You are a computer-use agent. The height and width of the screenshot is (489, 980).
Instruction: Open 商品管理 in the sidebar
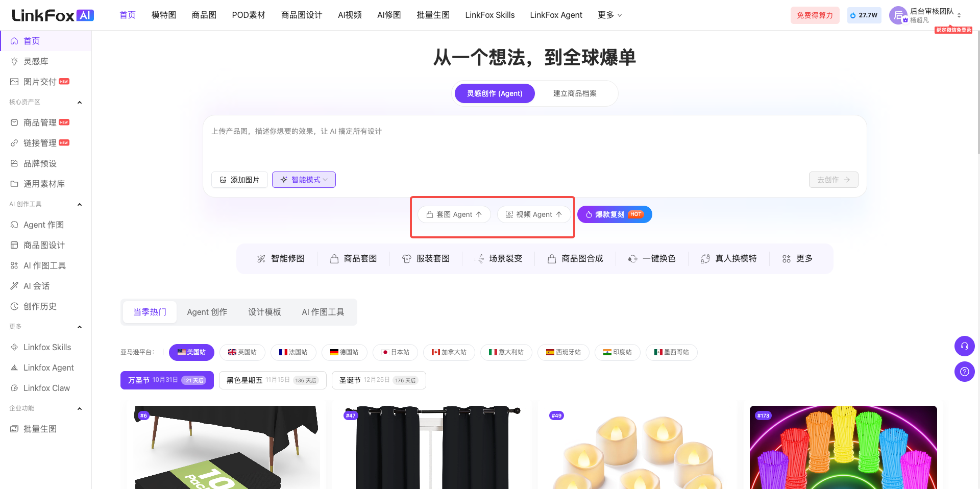pyautogui.click(x=46, y=123)
